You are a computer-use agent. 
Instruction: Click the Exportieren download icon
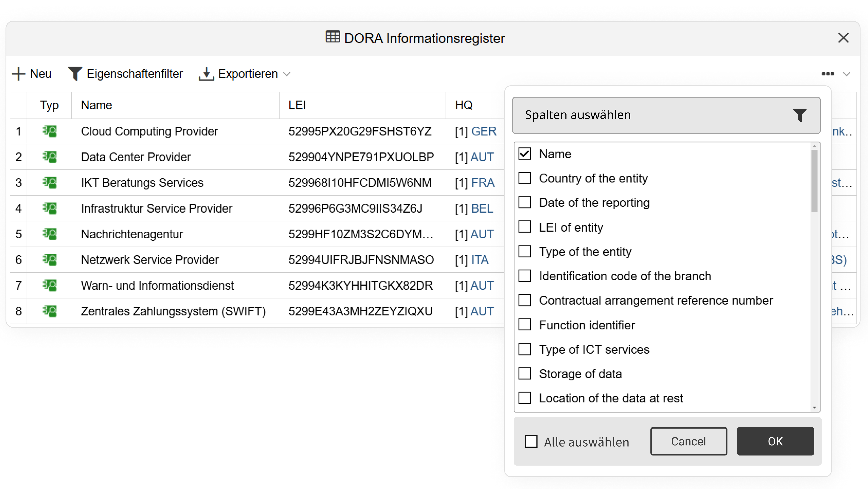[x=206, y=74]
